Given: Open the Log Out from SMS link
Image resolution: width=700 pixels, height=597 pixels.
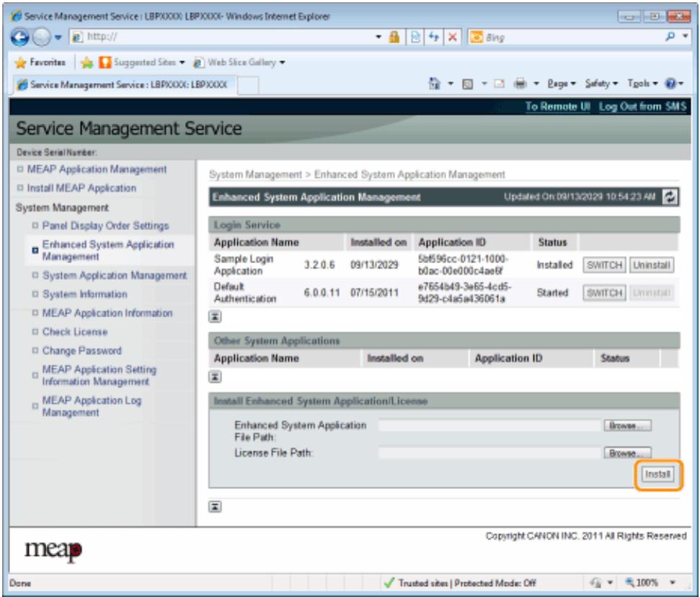Looking at the screenshot, I should coord(642,106).
